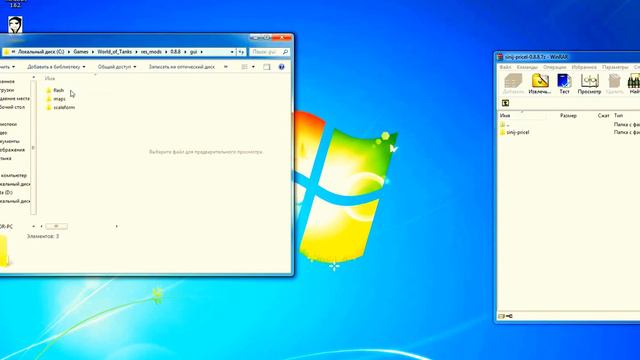
Task: Click the Find (Найти) binoculars icon in WinRAR
Action: (633, 81)
